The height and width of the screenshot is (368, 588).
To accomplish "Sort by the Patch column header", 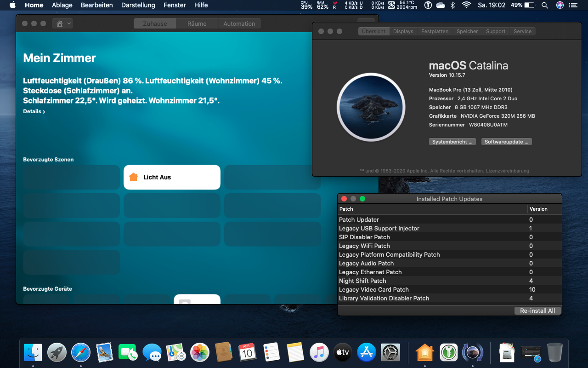I will click(433, 209).
